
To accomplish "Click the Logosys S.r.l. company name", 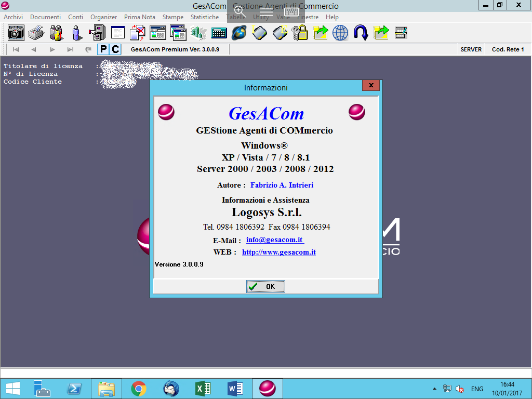I will (267, 212).
